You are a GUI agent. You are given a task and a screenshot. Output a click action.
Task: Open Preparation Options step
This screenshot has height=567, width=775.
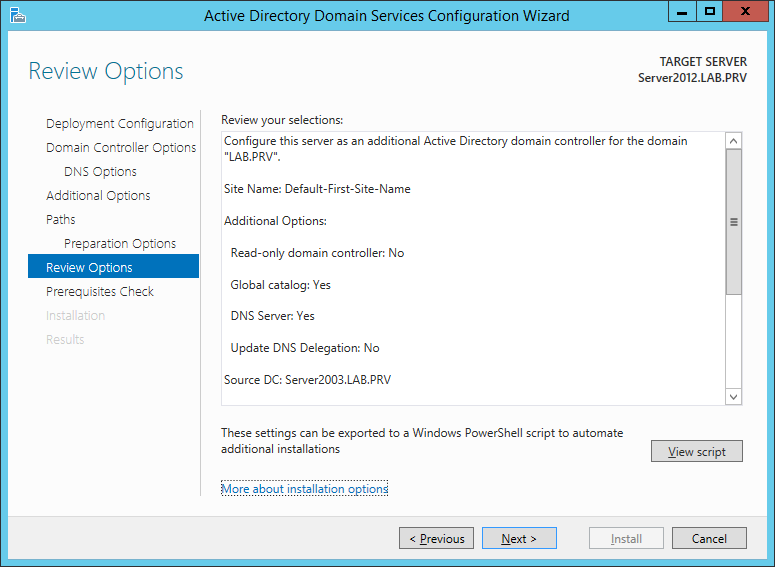point(120,243)
